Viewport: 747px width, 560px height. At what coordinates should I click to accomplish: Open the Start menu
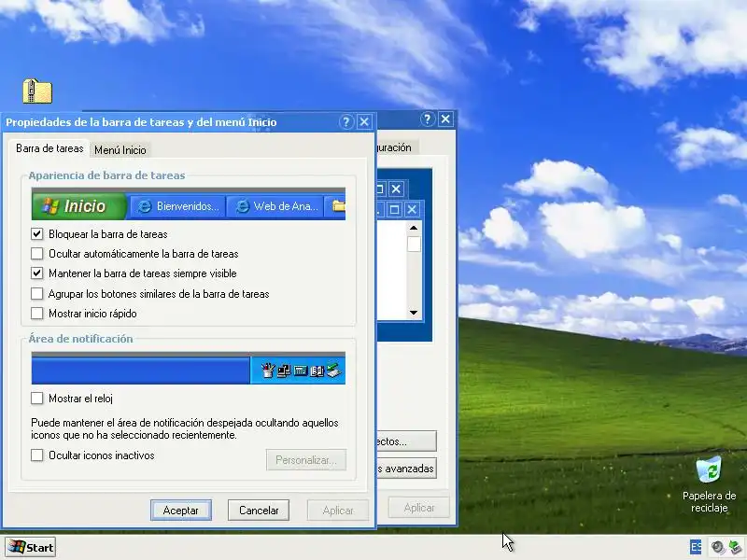(31, 547)
